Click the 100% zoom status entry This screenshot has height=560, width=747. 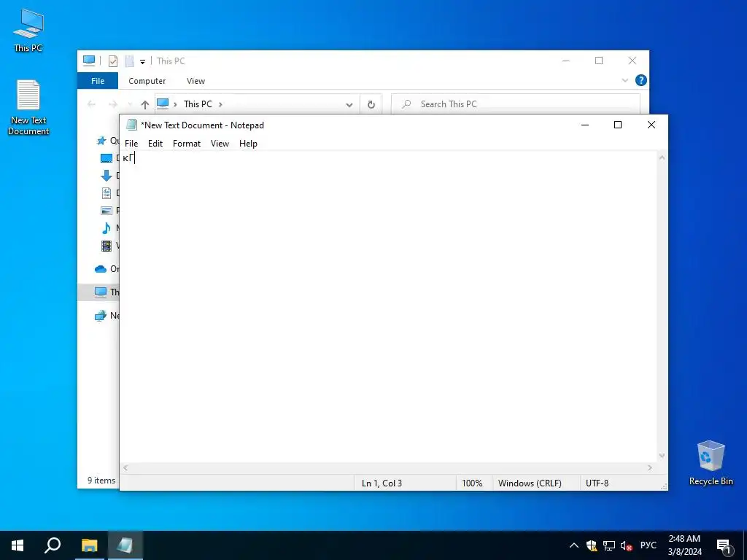click(x=472, y=483)
